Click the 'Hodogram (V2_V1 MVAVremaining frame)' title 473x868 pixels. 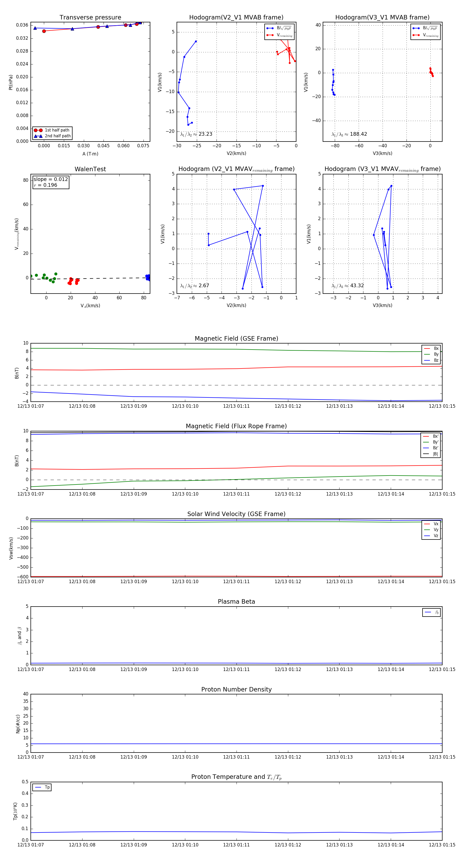(236, 169)
